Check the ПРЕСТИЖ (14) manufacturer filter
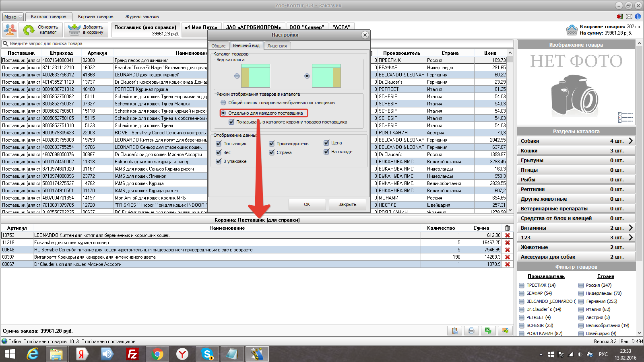 point(522,285)
